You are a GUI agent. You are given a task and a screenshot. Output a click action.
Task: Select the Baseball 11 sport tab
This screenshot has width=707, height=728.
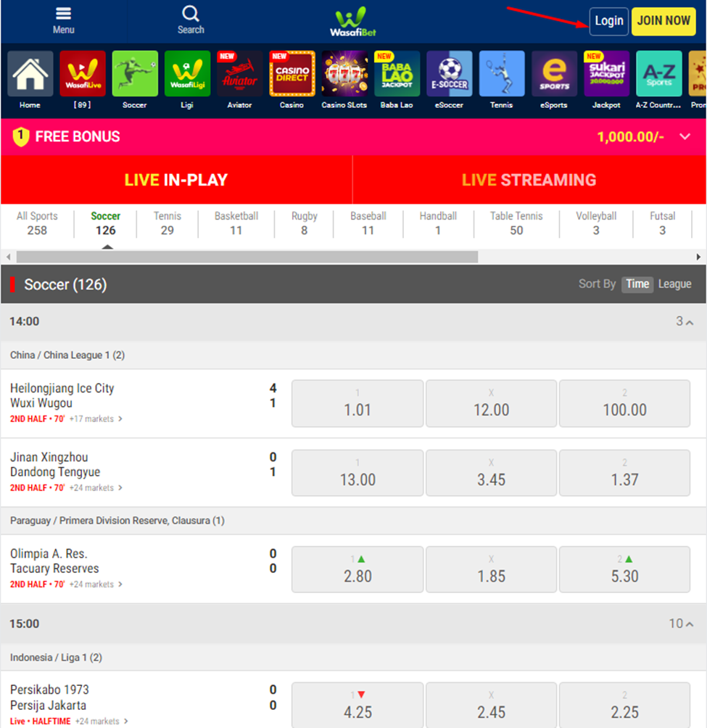[x=368, y=223]
